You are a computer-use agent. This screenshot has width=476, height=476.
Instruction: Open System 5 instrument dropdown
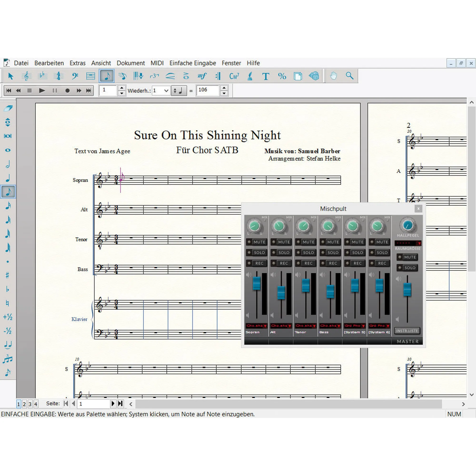(355, 326)
